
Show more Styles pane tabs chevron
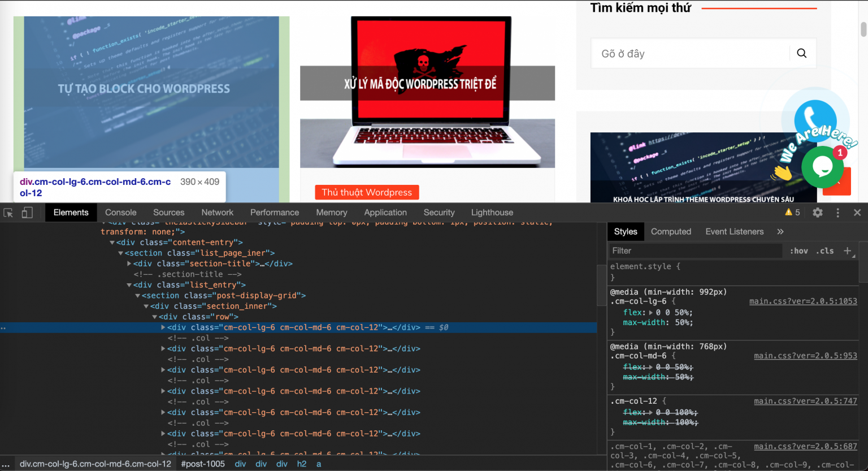tap(780, 232)
